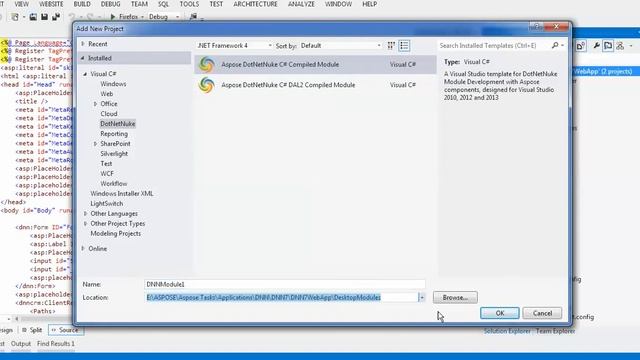Switch editor to Split view
The width and height of the screenshot is (640, 360).
click(x=32, y=330)
